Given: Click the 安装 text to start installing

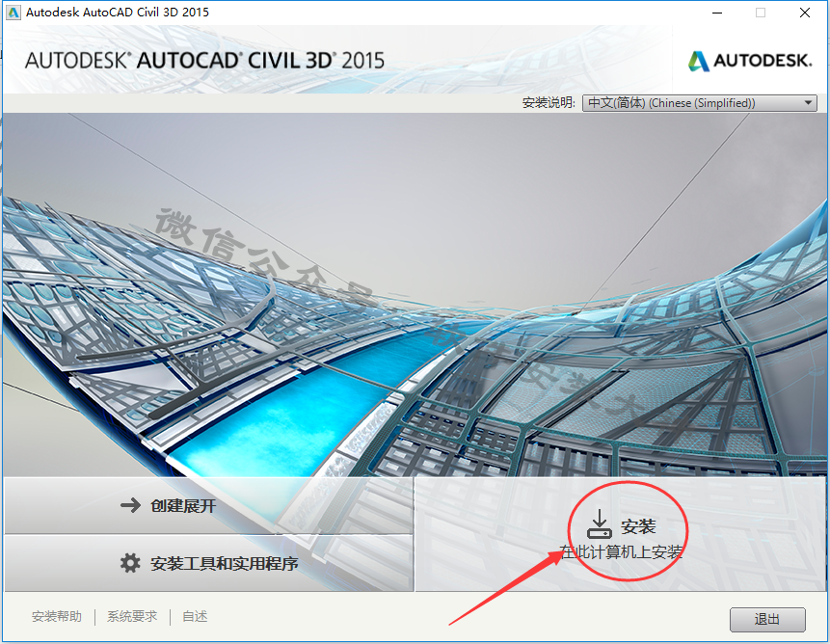Looking at the screenshot, I should pos(638,526).
